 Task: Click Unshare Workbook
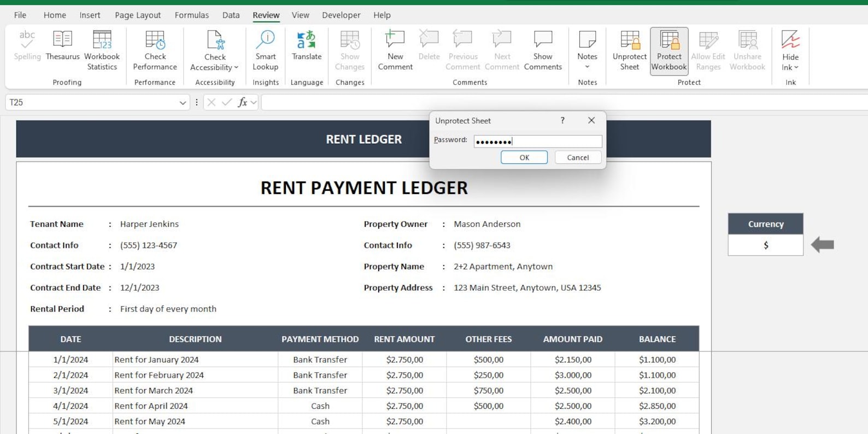tap(747, 50)
